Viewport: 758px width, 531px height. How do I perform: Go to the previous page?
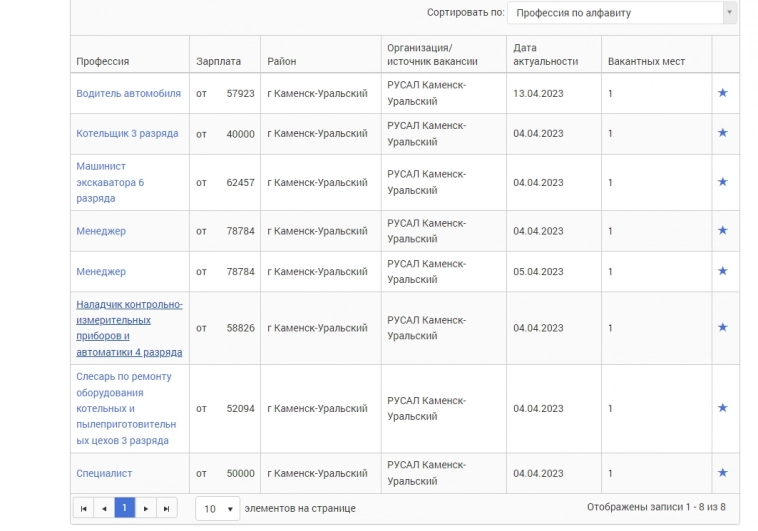[x=104, y=508]
